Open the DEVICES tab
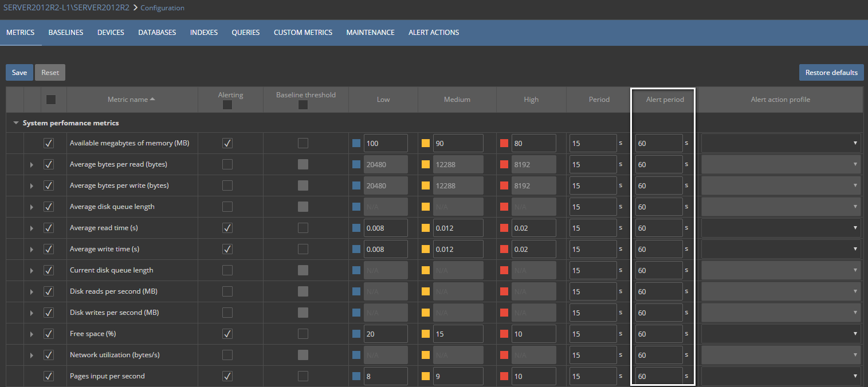 [111, 33]
